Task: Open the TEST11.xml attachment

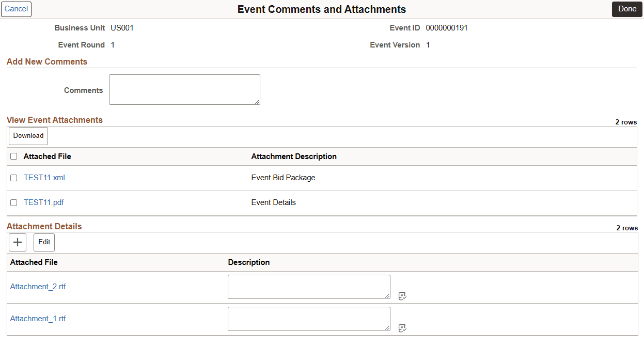Action: coord(44,178)
